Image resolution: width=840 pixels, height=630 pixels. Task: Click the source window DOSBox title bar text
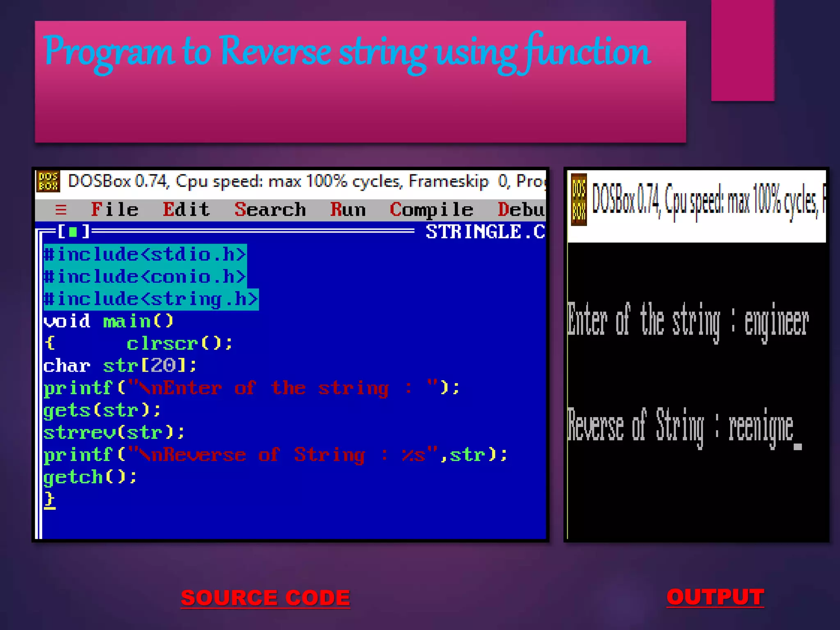click(306, 181)
